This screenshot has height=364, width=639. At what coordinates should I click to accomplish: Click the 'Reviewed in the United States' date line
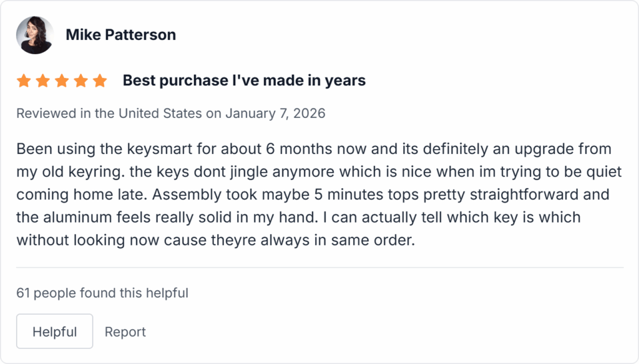[172, 113]
